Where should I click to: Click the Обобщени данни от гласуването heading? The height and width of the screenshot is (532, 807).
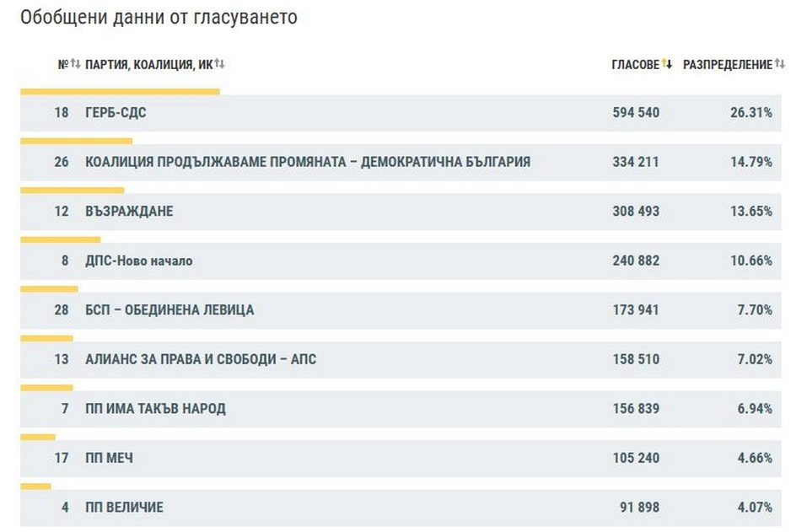[159, 18]
